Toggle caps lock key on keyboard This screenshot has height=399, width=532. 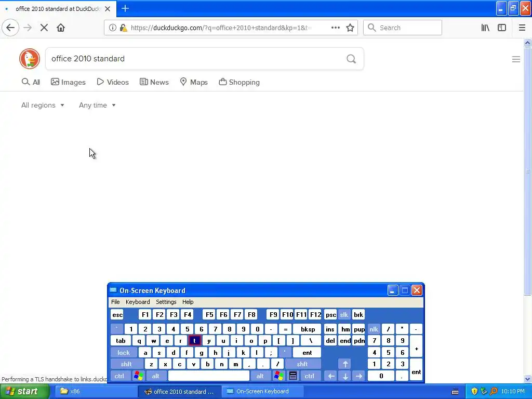124,353
